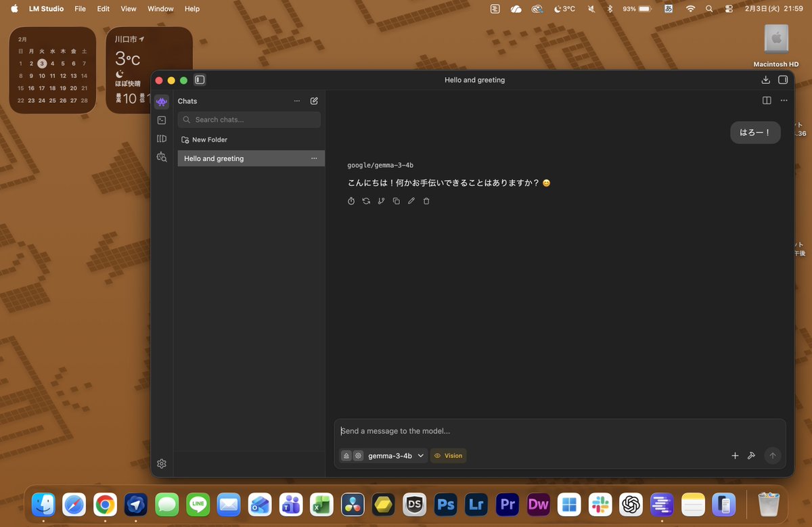Viewport: 812px width, 527px height.
Task: Click the 川口市 weather widget
Action: pos(149,70)
